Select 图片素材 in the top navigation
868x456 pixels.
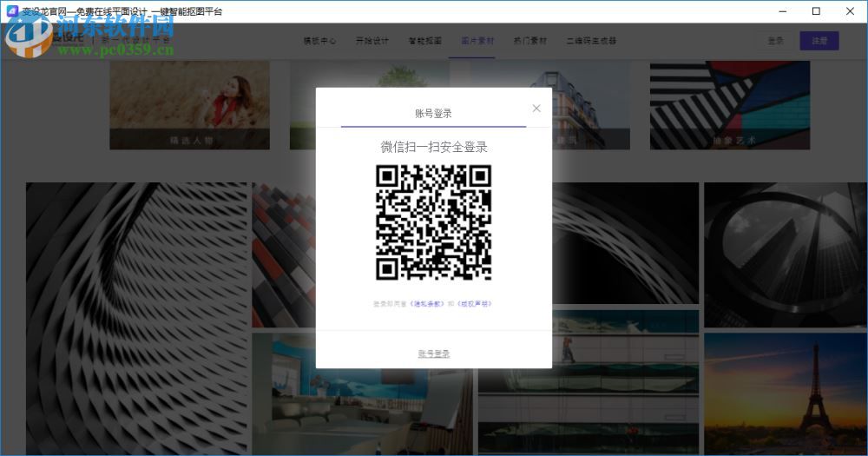(x=477, y=41)
